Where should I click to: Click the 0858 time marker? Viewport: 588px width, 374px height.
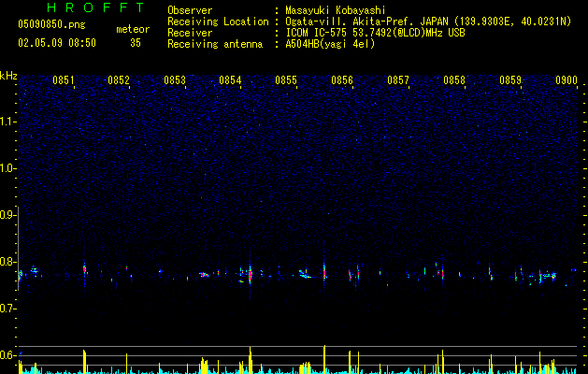coord(454,80)
